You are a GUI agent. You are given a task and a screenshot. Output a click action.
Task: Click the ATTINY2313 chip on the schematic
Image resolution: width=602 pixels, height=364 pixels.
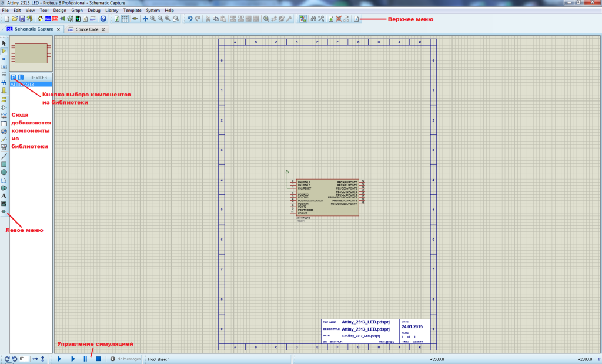click(327, 197)
